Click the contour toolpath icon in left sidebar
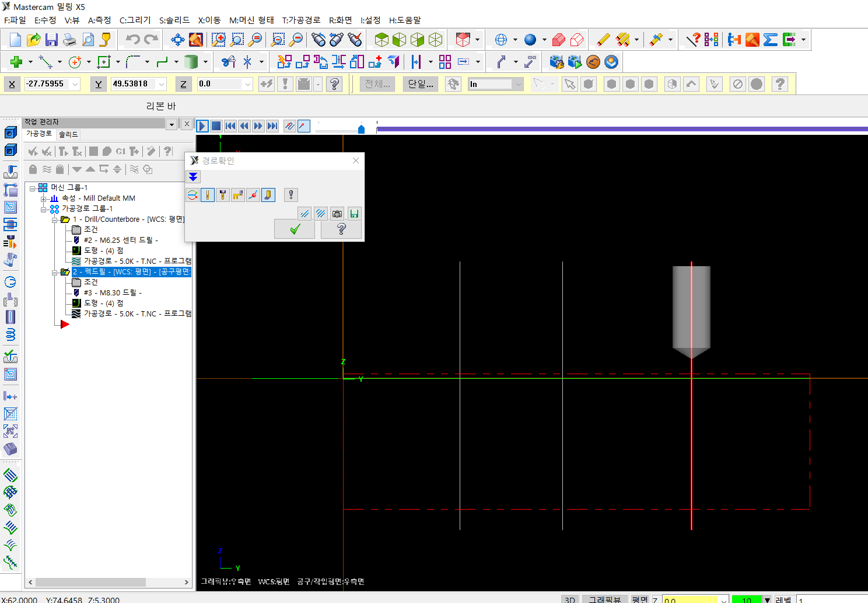 (x=10, y=190)
